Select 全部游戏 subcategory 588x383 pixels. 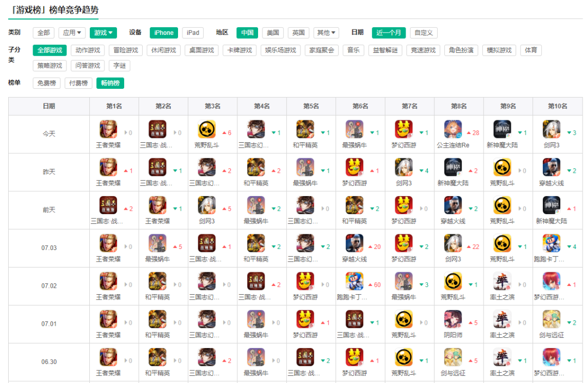click(50, 50)
